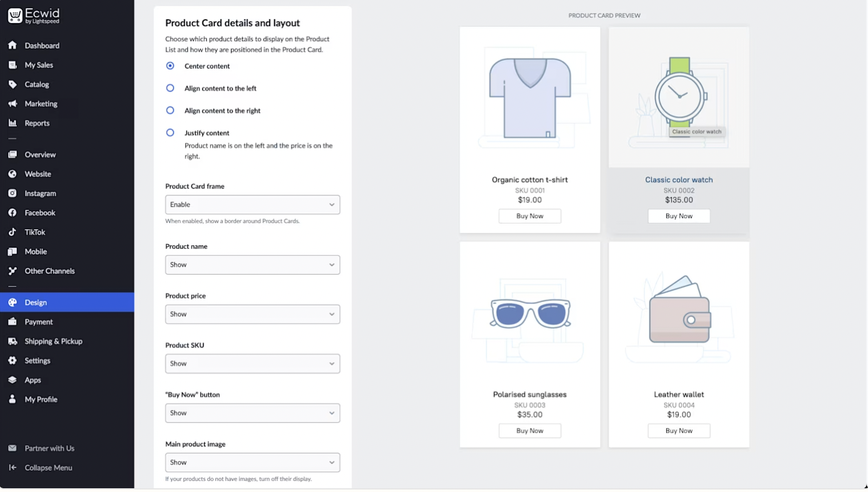Viewport: 868px width, 492px height.
Task: Click the Marketing megaphone icon
Action: (12, 104)
